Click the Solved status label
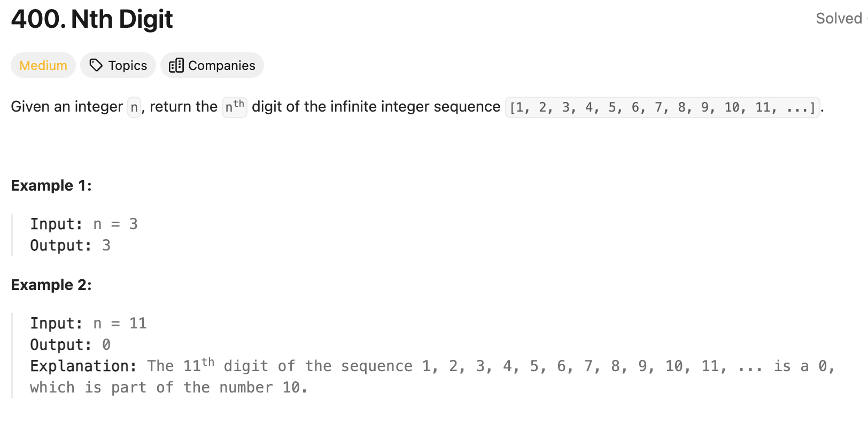868x424 pixels. [839, 18]
